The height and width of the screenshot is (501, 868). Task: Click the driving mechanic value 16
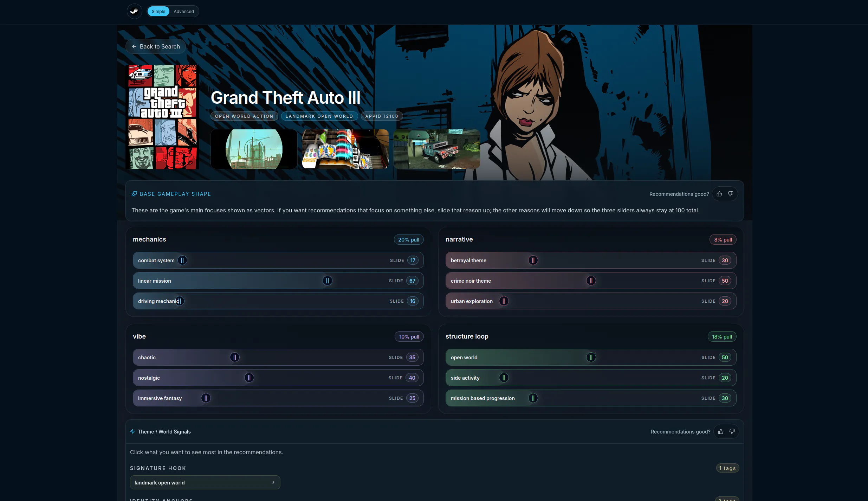coord(413,301)
